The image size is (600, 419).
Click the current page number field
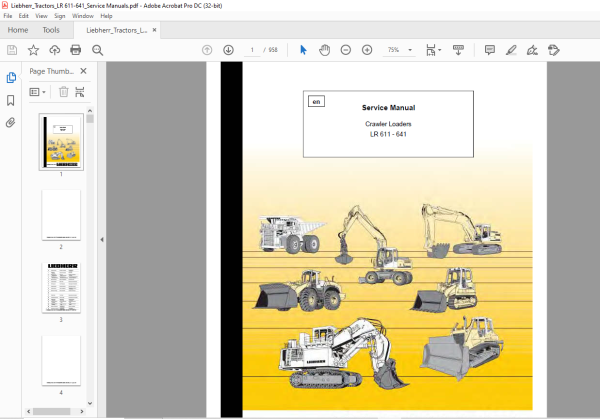click(x=252, y=50)
